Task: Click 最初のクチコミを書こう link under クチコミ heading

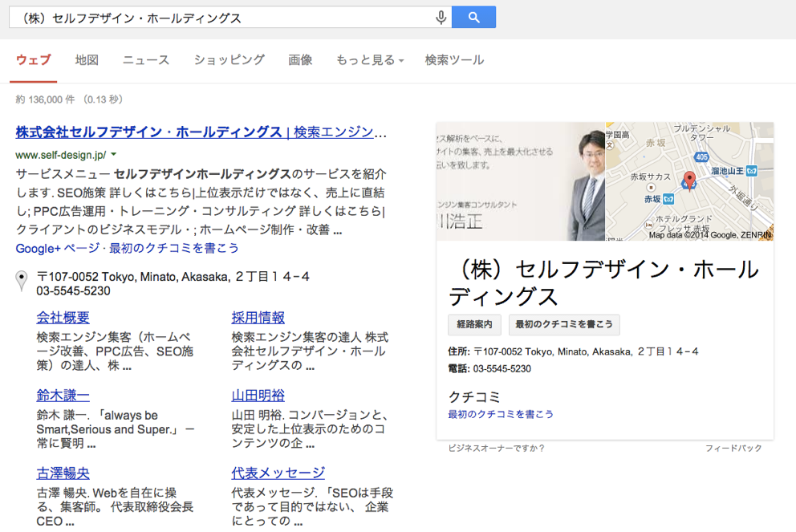Action: tap(501, 414)
